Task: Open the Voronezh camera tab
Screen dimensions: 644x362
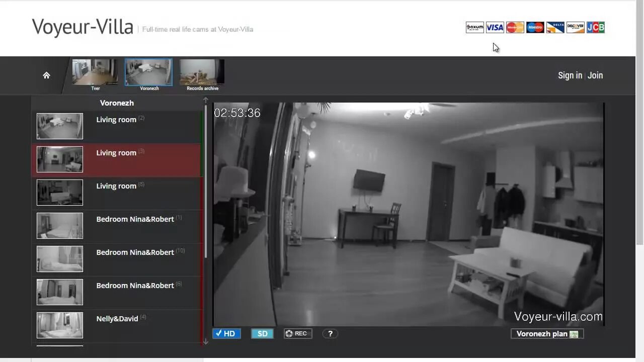Action: 149,75
